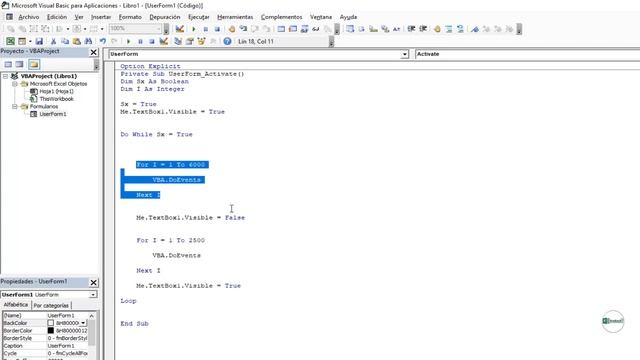Run the macro with the standard toolbar play icon
The height and width of the screenshot is (360, 640).
[129, 41]
